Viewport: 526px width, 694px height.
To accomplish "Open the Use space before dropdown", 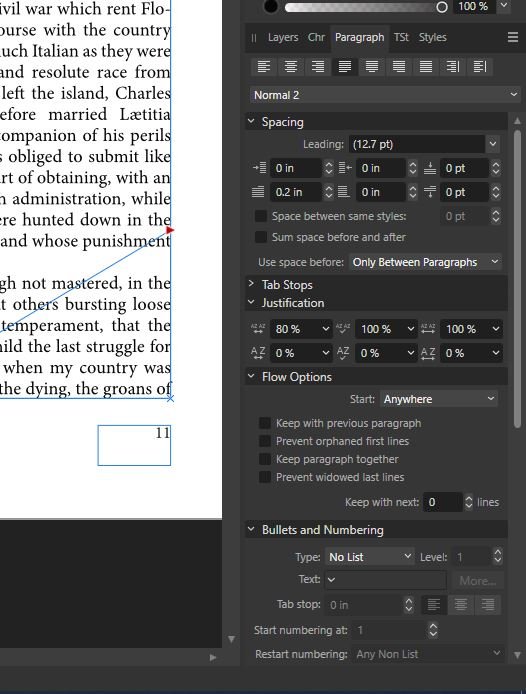I will point(425,262).
